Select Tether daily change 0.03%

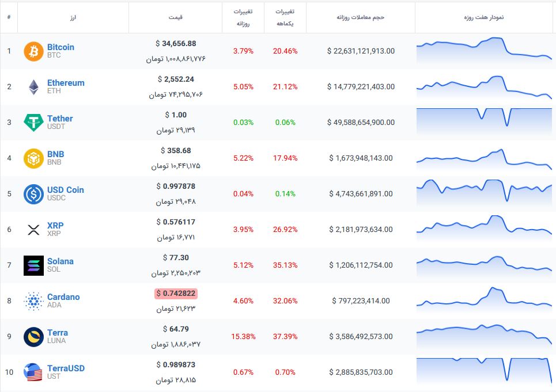(x=243, y=123)
